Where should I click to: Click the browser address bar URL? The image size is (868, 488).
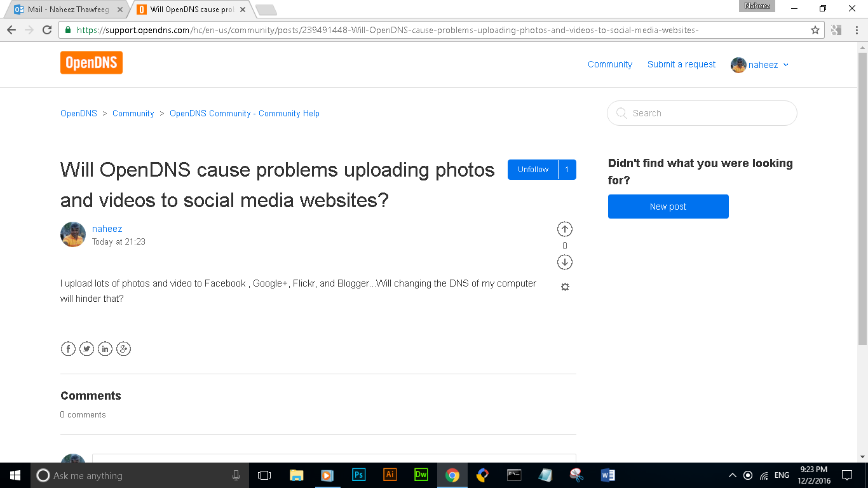pyautogui.click(x=388, y=30)
